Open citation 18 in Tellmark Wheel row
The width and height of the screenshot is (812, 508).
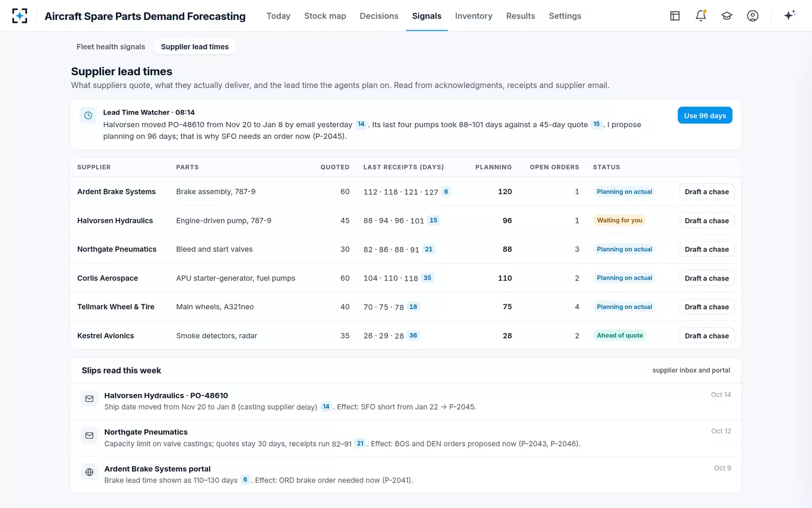tap(413, 306)
